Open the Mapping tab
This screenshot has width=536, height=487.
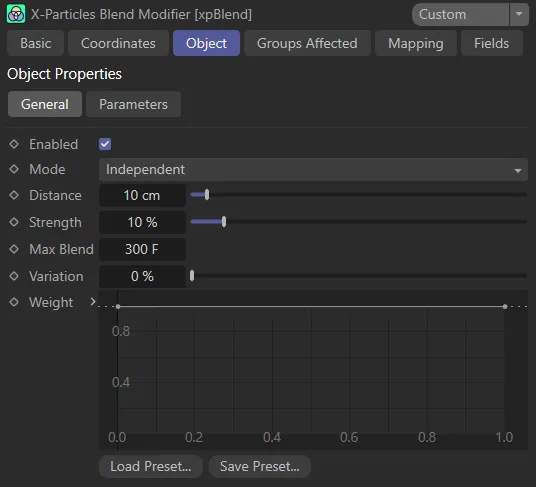point(416,43)
